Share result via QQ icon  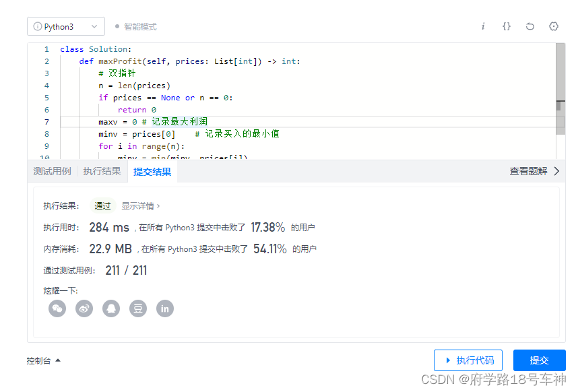pyautogui.click(x=111, y=308)
